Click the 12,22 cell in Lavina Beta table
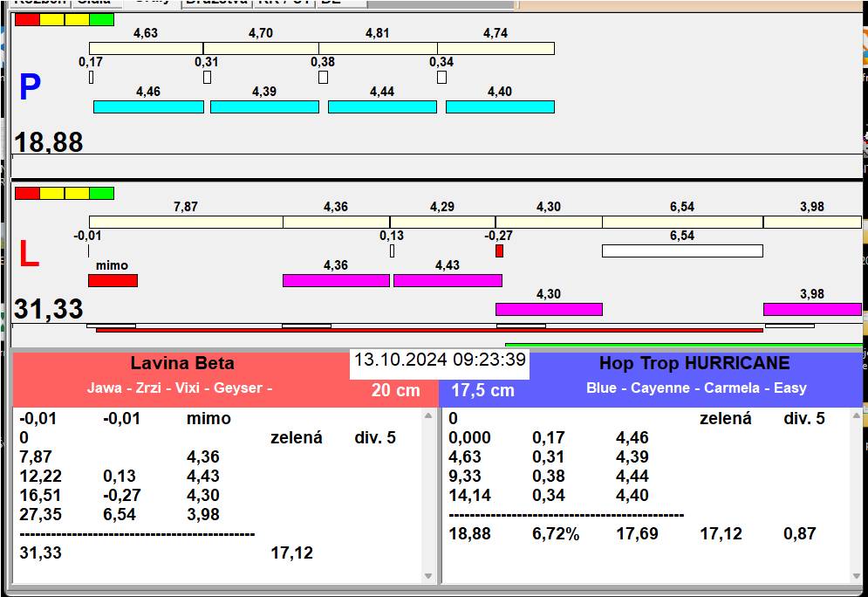This screenshot has width=868, height=597. coord(40,477)
